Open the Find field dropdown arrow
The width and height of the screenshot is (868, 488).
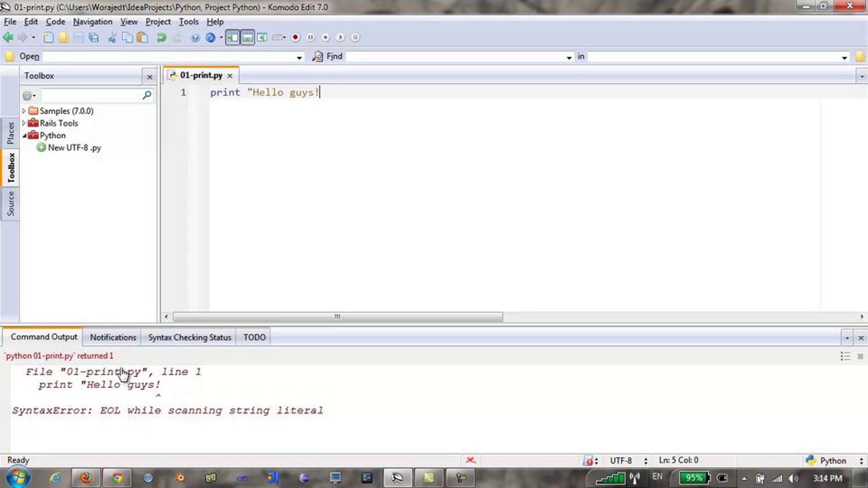[569, 57]
